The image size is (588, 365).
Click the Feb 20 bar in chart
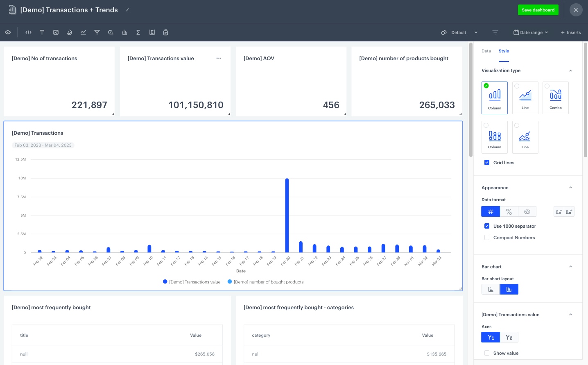click(x=287, y=215)
